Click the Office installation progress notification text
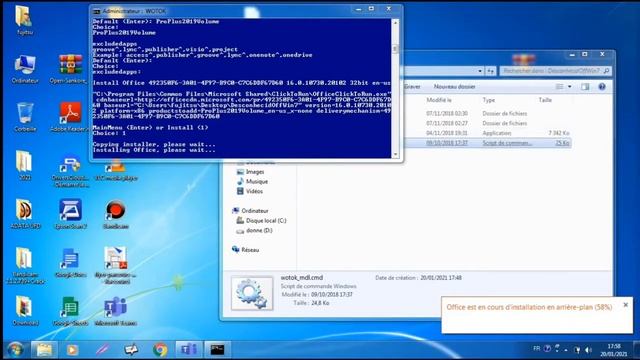640x360 pixels. tap(529, 307)
